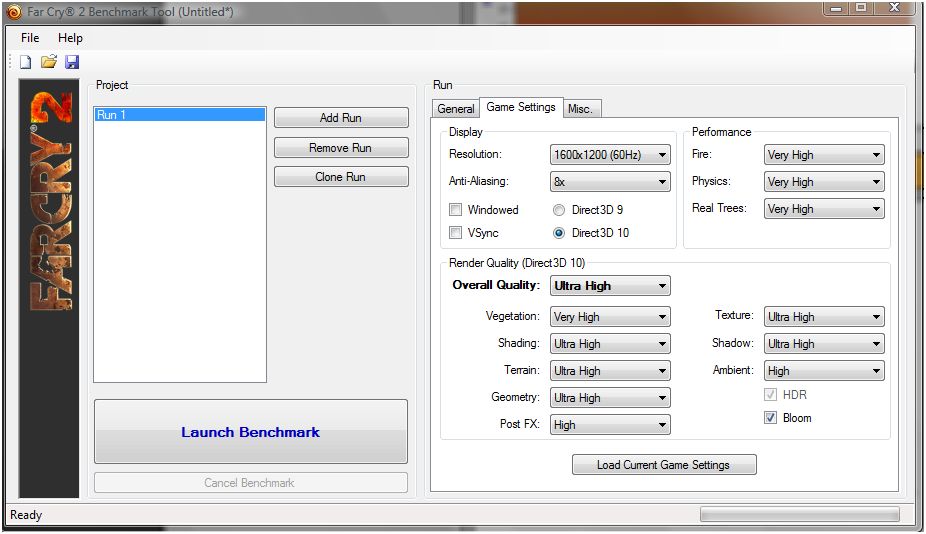Open the Geometry dropdown

(x=610, y=398)
